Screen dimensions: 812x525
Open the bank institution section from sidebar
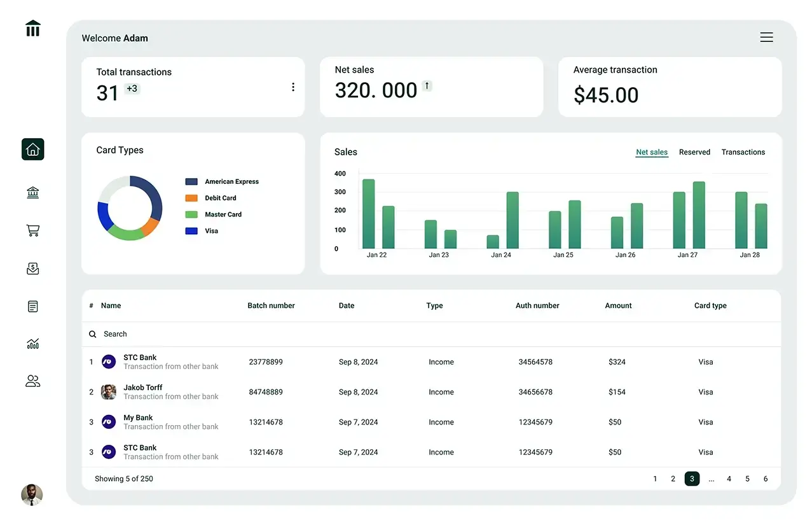(x=32, y=192)
